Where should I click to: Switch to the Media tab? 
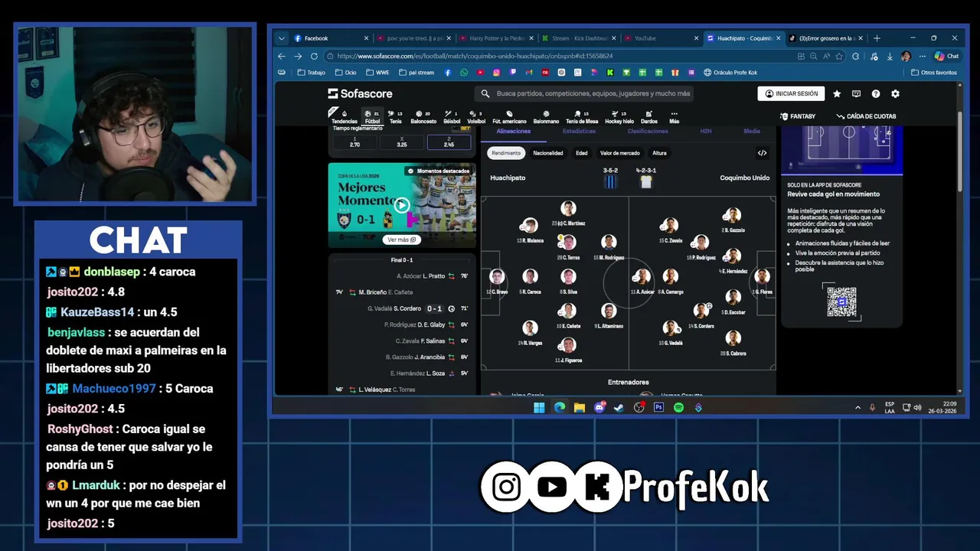point(752,132)
